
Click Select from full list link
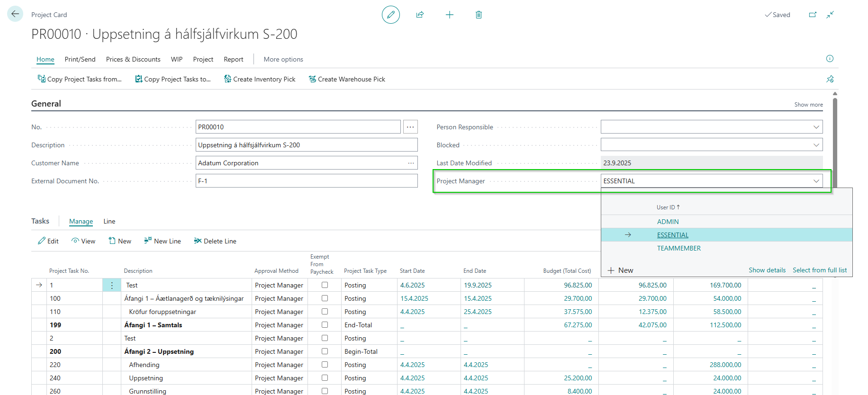pos(819,270)
